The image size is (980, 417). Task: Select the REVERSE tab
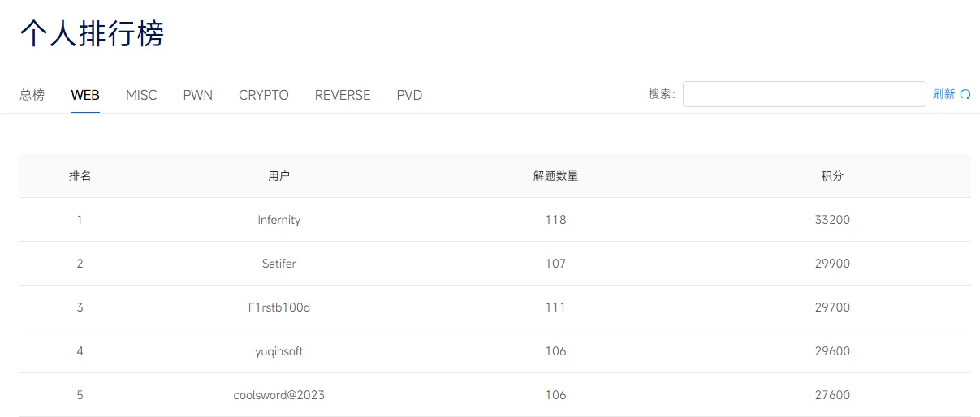(x=343, y=95)
